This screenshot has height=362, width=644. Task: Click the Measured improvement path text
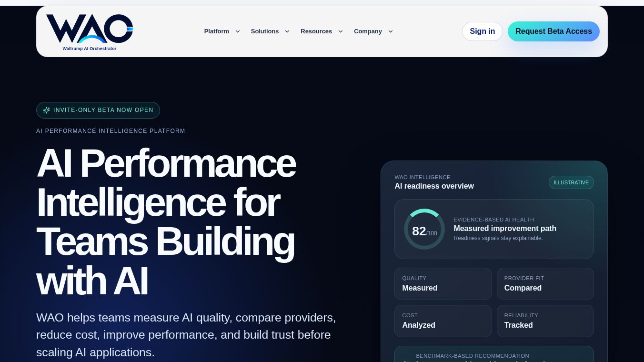(x=505, y=229)
